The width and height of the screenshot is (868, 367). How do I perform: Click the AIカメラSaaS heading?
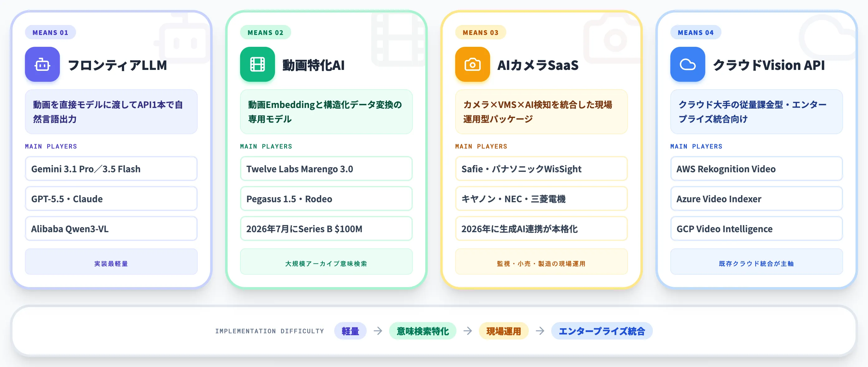click(x=538, y=65)
